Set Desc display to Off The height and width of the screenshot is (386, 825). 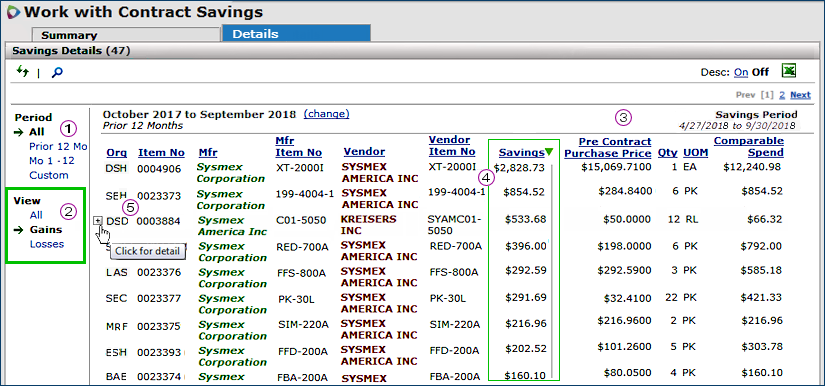pyautogui.click(x=760, y=72)
